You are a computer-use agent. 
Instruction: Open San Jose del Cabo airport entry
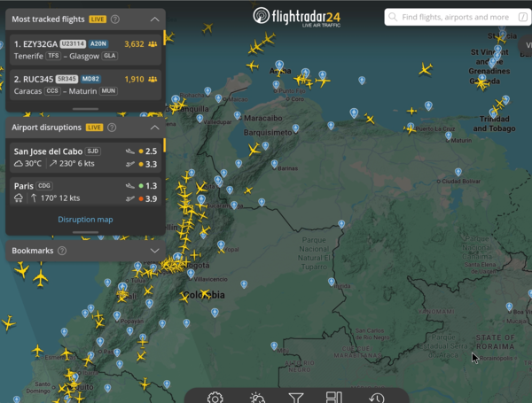click(x=84, y=157)
